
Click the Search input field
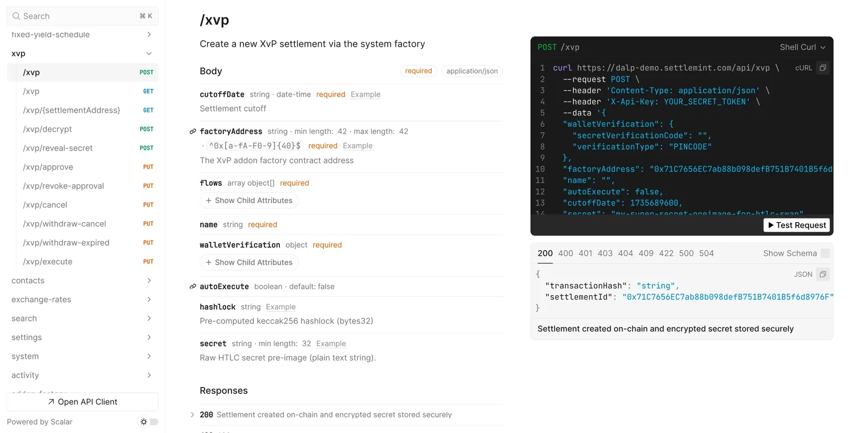tap(82, 16)
